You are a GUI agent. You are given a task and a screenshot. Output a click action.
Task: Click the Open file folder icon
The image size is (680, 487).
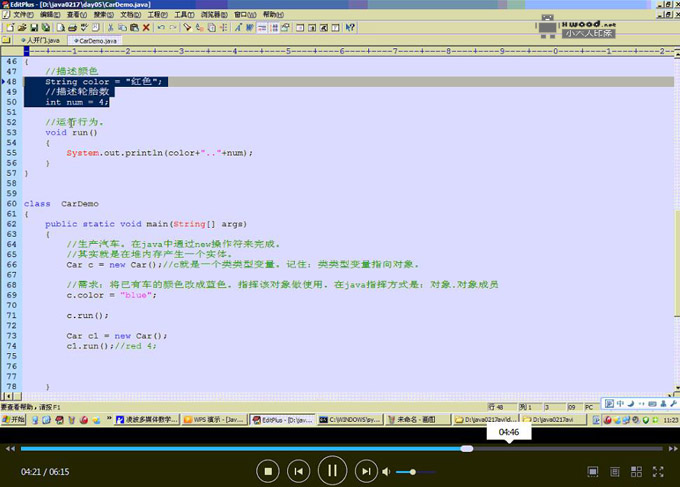pos(22,28)
